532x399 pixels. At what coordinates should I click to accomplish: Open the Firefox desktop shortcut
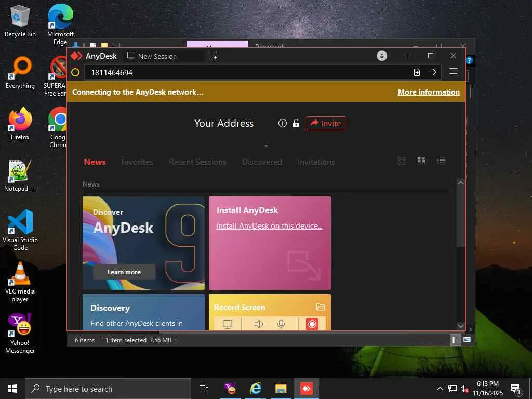pyautogui.click(x=20, y=124)
